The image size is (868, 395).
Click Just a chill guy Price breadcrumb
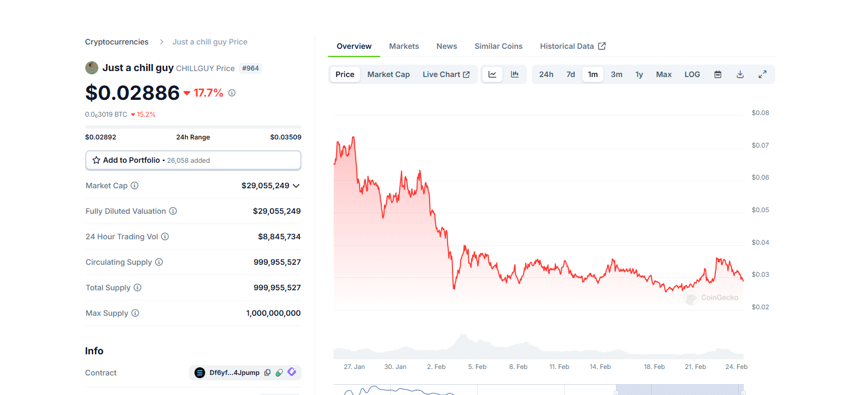[x=210, y=42]
